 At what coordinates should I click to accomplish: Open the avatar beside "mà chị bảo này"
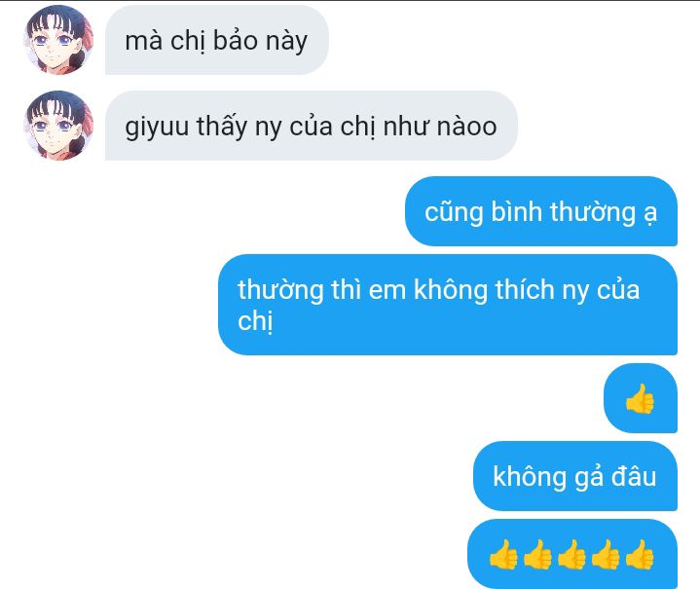click(x=58, y=40)
